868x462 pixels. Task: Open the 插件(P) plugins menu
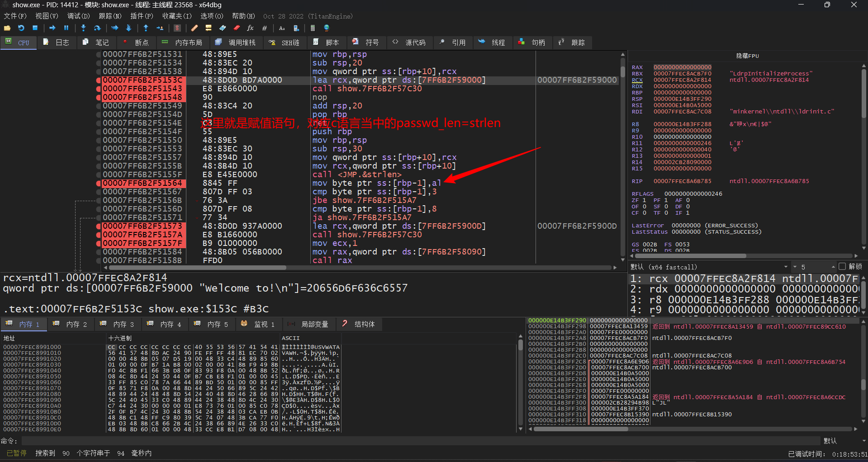pyautogui.click(x=142, y=16)
